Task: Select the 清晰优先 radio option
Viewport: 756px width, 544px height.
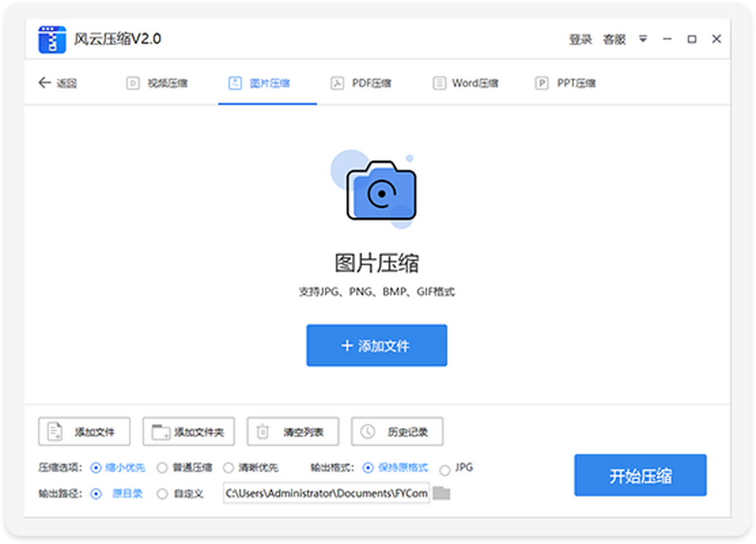Action: [229, 468]
